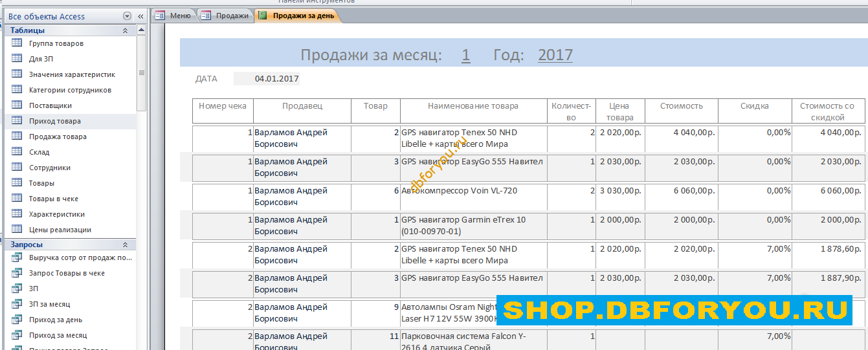Click query icon beside Выручка сотр от продаж
This screenshot has width=868, height=350.
coord(17,257)
